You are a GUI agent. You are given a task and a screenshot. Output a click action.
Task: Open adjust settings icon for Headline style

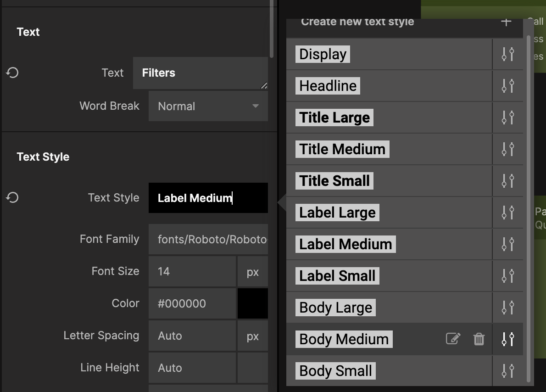point(507,86)
